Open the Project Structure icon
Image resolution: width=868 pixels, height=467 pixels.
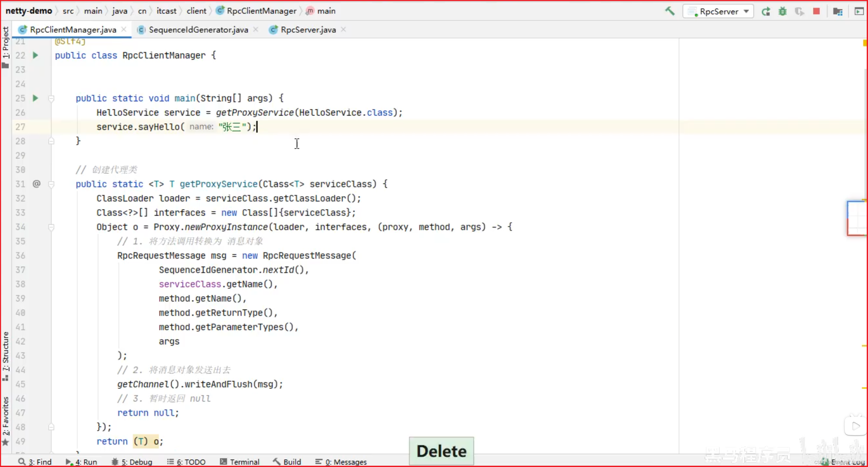pyautogui.click(x=838, y=12)
